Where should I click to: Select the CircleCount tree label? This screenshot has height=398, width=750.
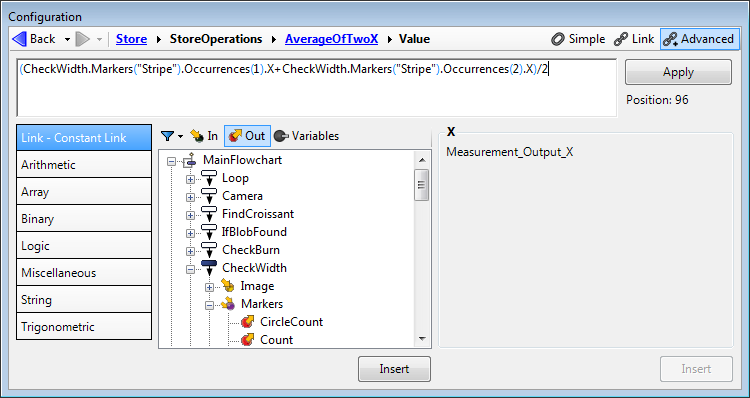291,322
